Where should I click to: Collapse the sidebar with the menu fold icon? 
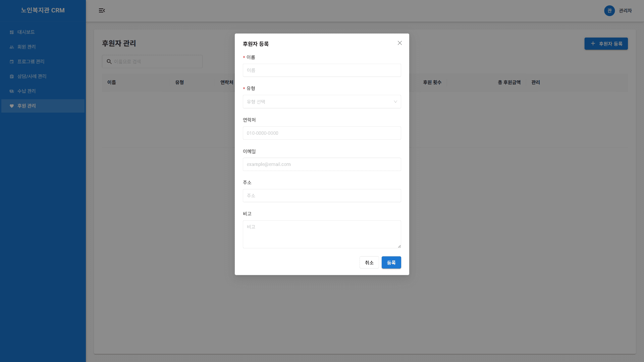tap(102, 11)
